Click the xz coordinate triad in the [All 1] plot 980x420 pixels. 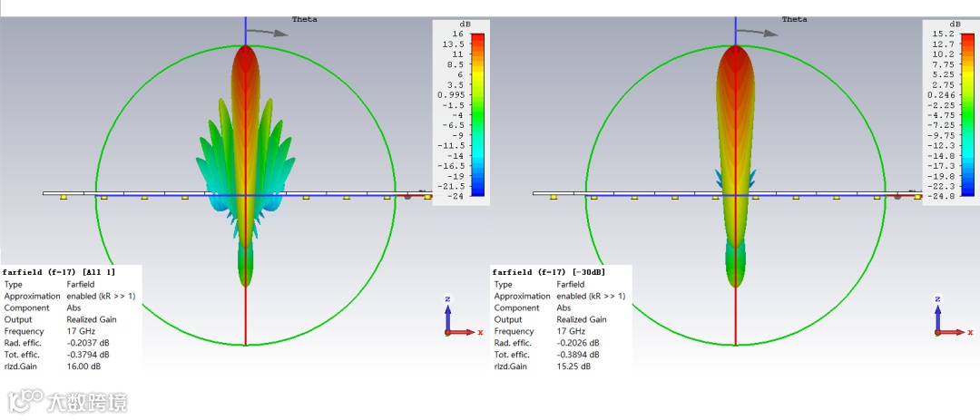[x=461, y=317]
